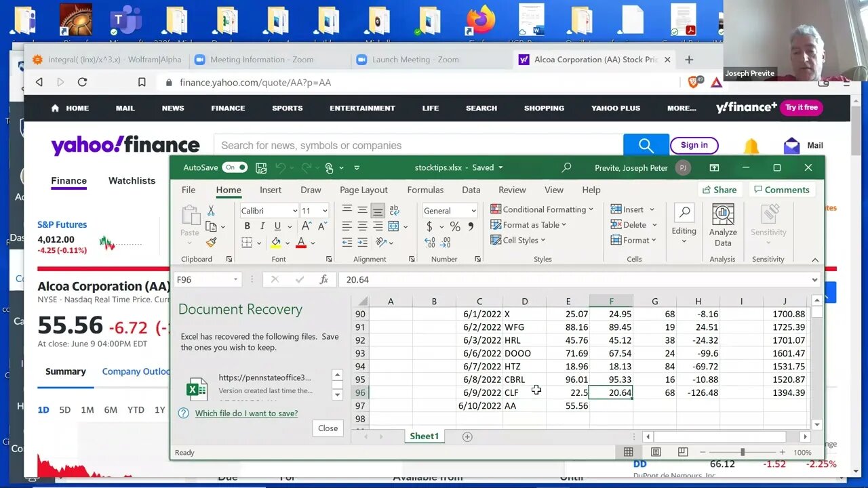The width and height of the screenshot is (868, 488).
Task: Switch to Page Break Preview icon
Action: (683, 452)
